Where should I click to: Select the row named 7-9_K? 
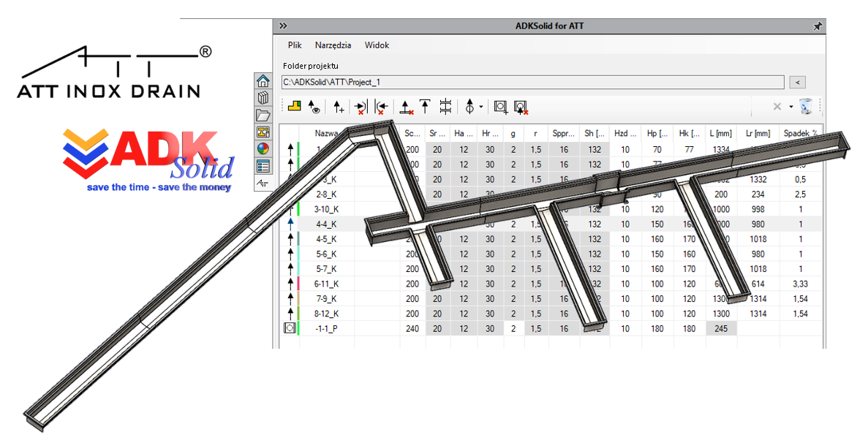550,299
